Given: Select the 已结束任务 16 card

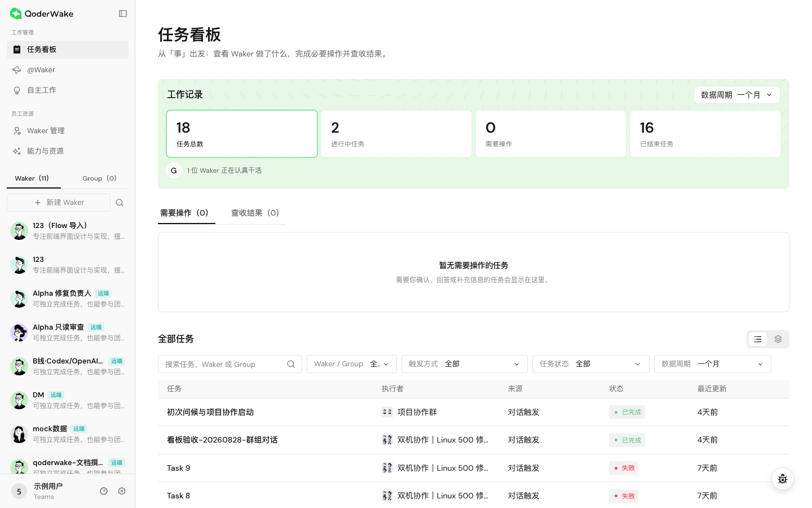Looking at the screenshot, I should coord(705,134).
